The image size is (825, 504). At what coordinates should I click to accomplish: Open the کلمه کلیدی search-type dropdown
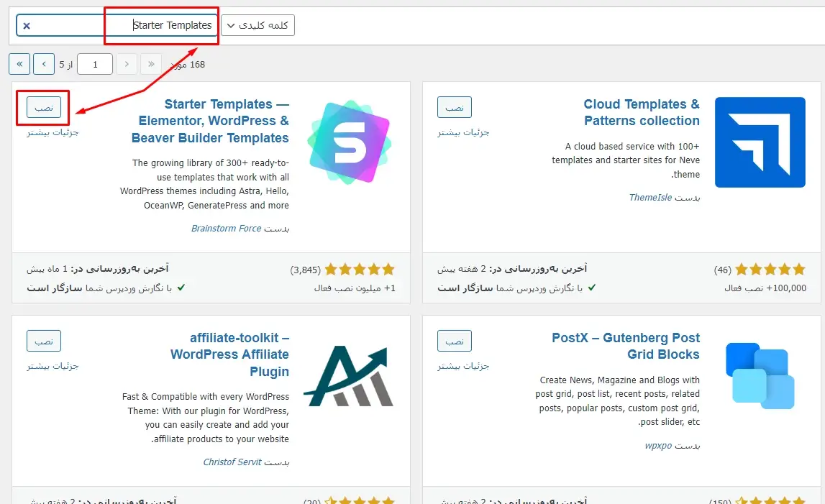[257, 25]
